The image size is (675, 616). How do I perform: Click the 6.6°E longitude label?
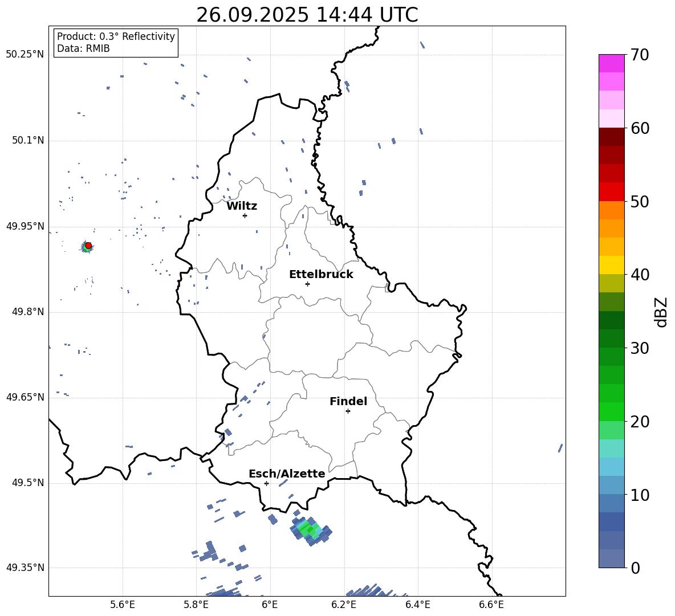[x=491, y=605]
